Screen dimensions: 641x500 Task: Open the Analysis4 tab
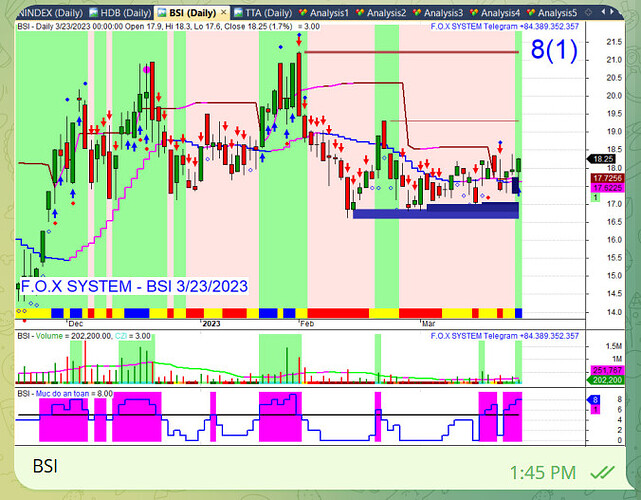[495, 13]
